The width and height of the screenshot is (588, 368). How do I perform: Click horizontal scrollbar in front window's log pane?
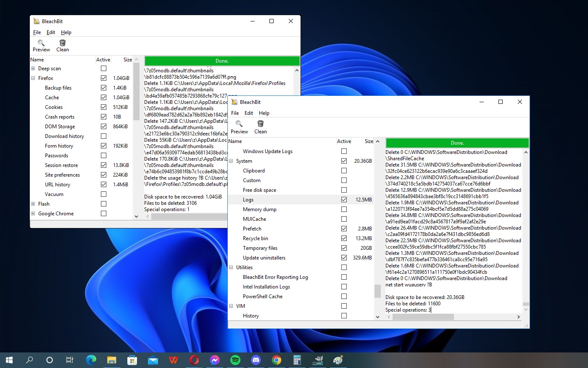tap(423, 317)
